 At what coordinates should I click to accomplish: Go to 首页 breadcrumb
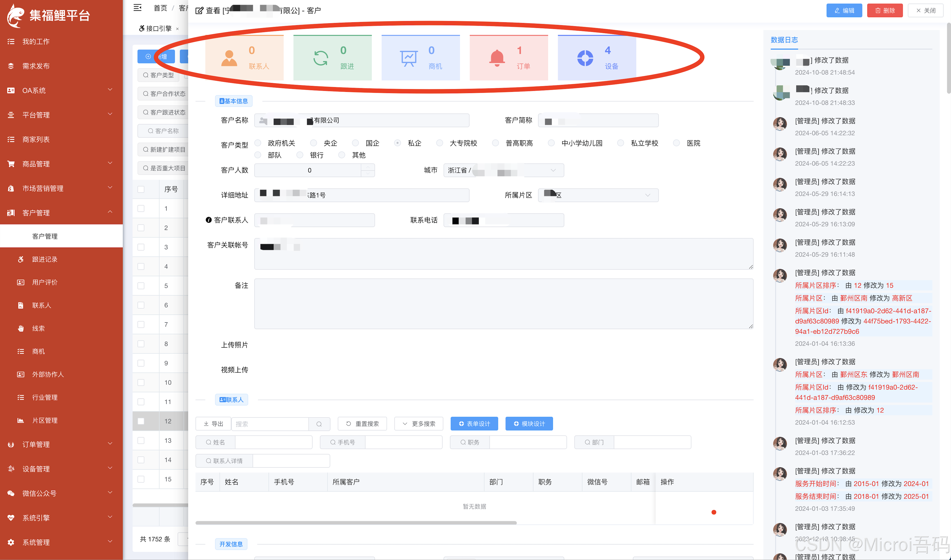tap(160, 8)
